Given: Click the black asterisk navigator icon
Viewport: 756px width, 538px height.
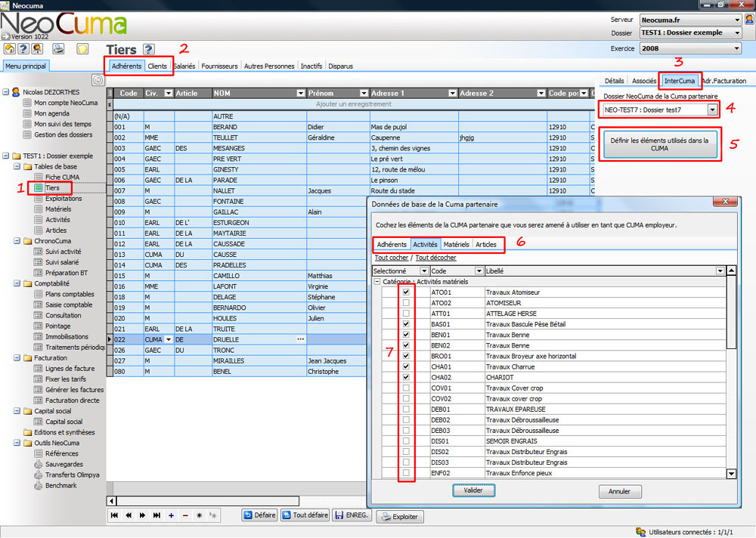Looking at the screenshot, I should (x=199, y=515).
